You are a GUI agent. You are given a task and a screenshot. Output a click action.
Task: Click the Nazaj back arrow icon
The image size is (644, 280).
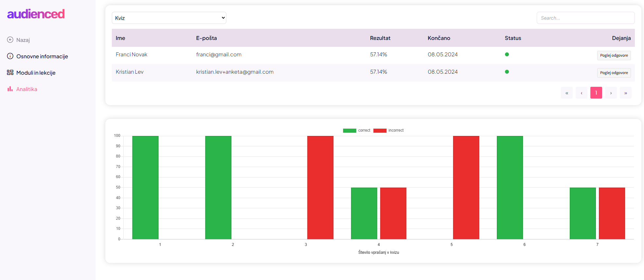click(10, 40)
